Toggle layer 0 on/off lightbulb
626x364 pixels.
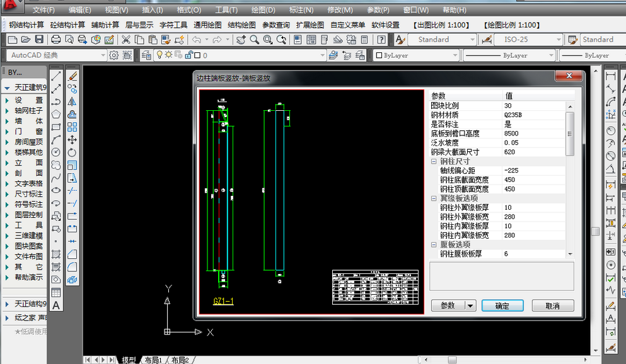159,55
